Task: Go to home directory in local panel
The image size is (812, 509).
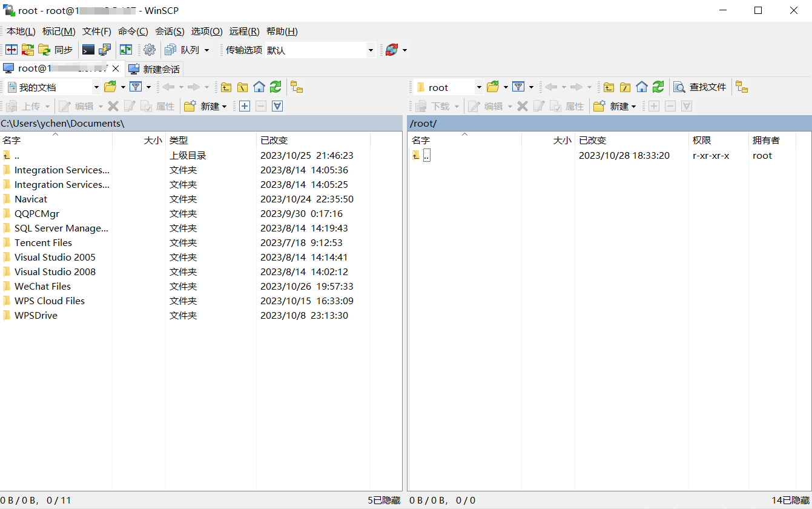Action: pyautogui.click(x=259, y=87)
